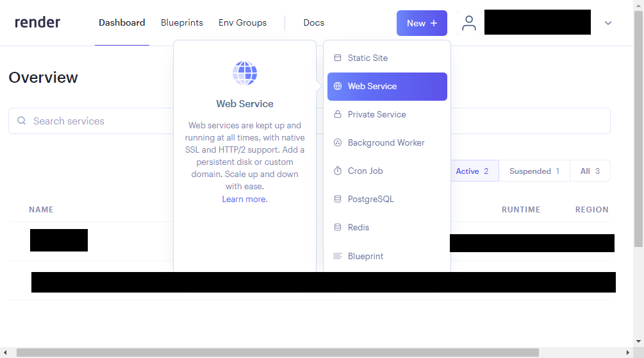644x358 pixels.
Task: Go to Blueprints in the top navigation
Action: point(182,22)
